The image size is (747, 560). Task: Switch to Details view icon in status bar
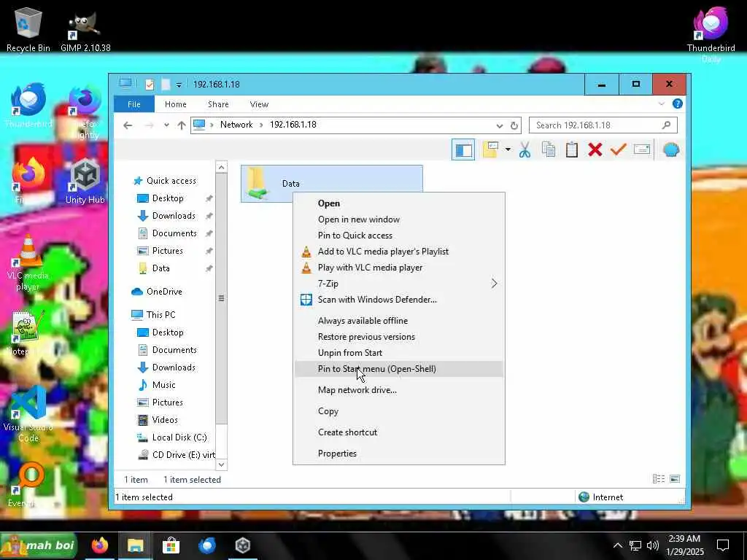[x=659, y=479]
